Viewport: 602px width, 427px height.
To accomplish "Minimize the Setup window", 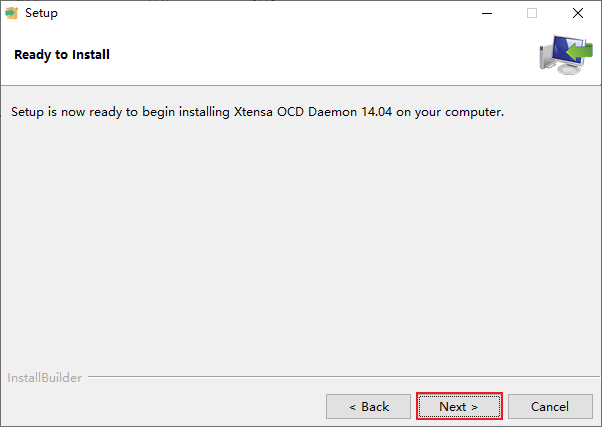I will pos(487,13).
